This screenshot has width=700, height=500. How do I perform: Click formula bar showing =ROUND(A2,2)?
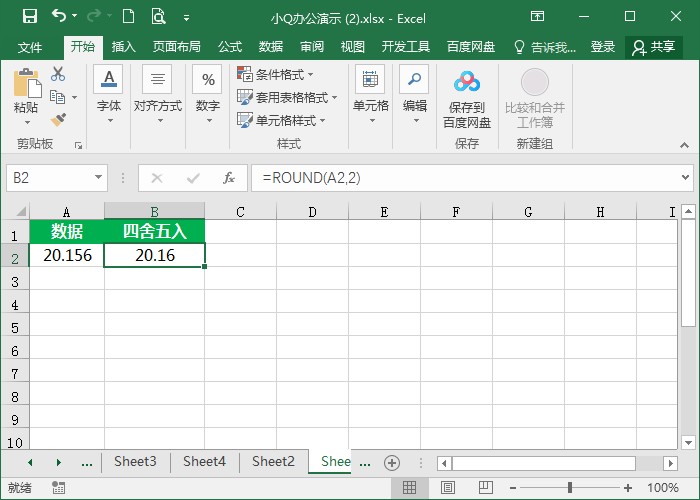pos(464,178)
